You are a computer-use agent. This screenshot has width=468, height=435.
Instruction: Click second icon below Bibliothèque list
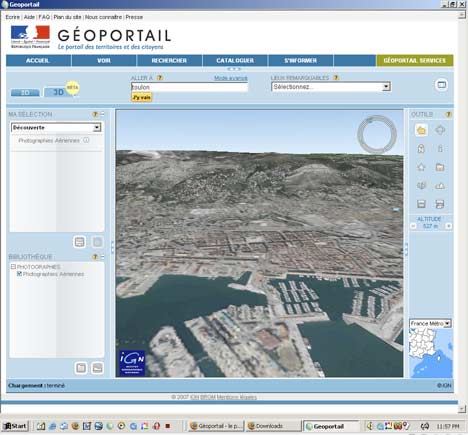coord(97,368)
